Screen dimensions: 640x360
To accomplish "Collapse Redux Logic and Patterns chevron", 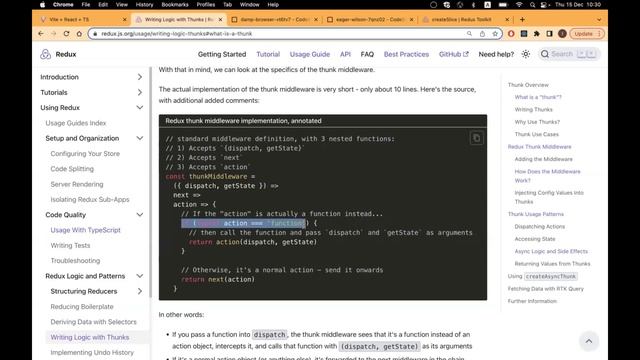I will [x=140, y=276].
